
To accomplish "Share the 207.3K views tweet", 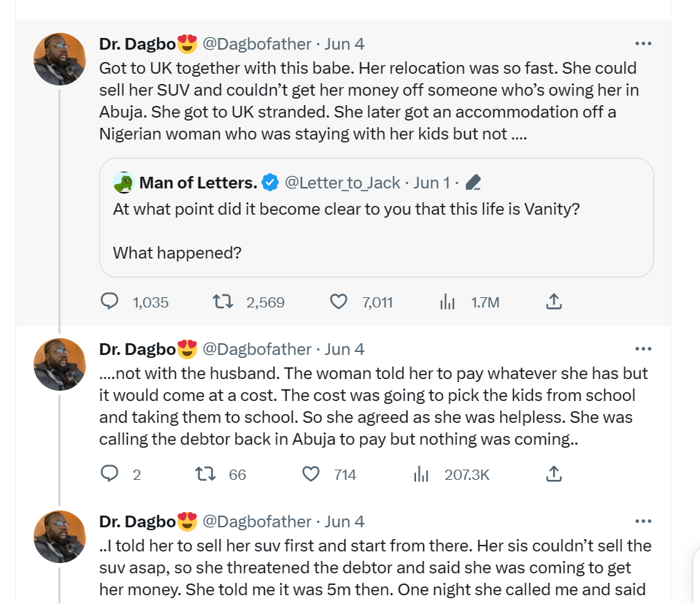I will (553, 473).
